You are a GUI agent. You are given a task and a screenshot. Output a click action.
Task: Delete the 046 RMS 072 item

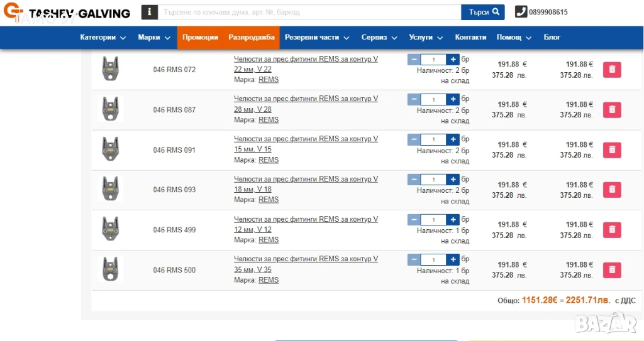[x=612, y=70]
